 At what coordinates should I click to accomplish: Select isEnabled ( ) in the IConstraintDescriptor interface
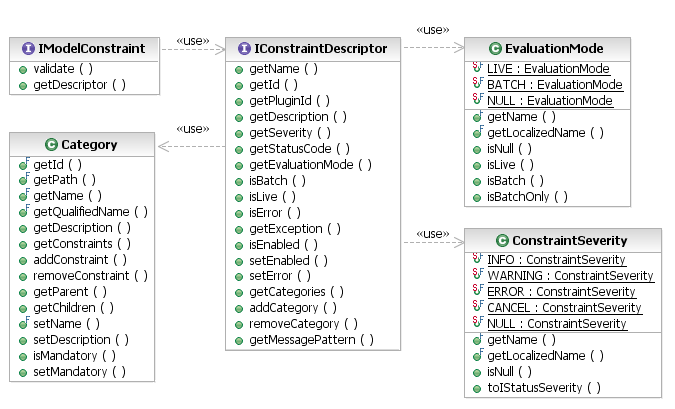(283, 245)
